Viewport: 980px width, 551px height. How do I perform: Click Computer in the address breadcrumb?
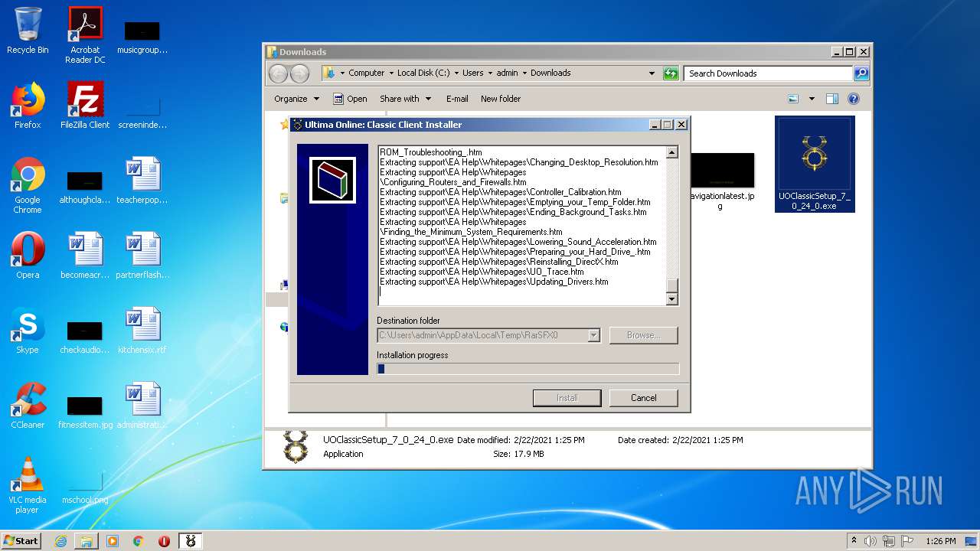click(x=367, y=73)
